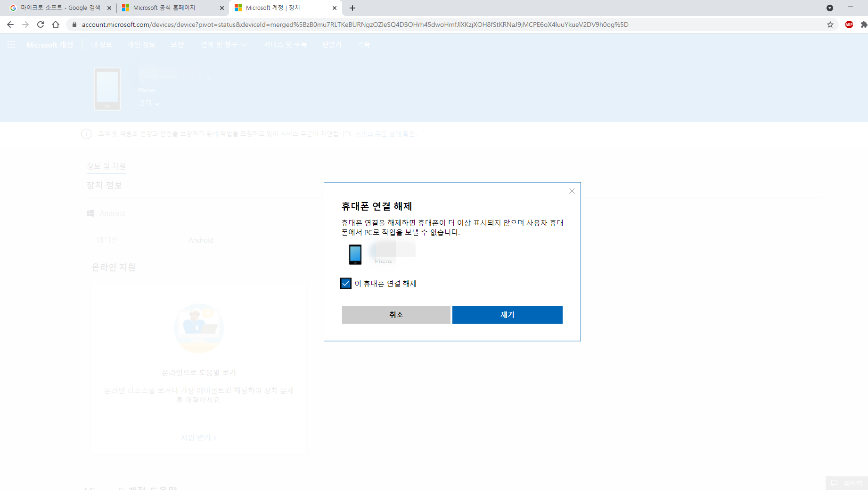Open 서비스 주문 상태 확인 link
This screenshot has height=490, width=868.
pos(385,134)
